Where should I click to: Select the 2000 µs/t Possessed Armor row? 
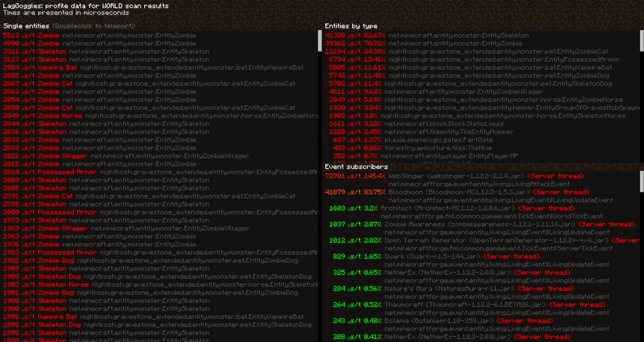pyautogui.click(x=160, y=212)
